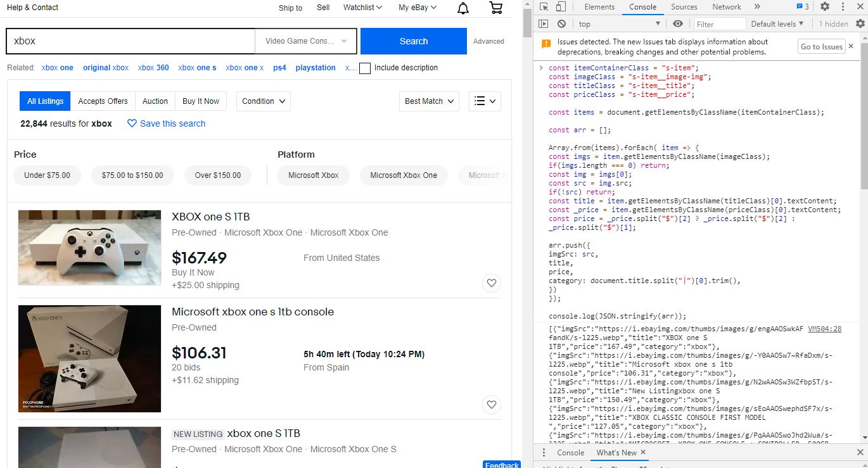This screenshot has height=468, width=868.
Task: Switch to the Network tab in DevTools
Action: pyautogui.click(x=726, y=6)
